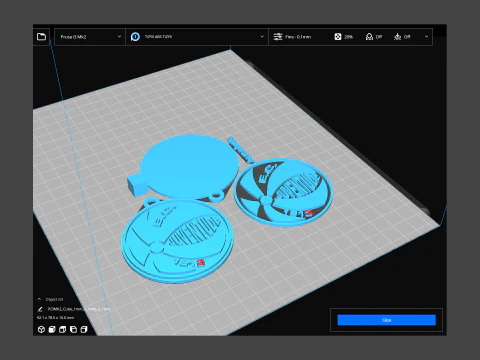
Task: Select the two-tone medallion model on right
Action: 283,193
